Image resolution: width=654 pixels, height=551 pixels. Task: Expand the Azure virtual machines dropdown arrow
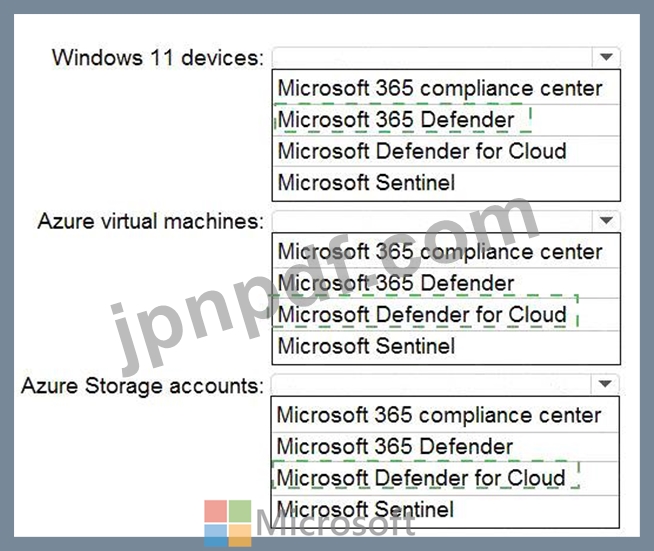pos(606,221)
